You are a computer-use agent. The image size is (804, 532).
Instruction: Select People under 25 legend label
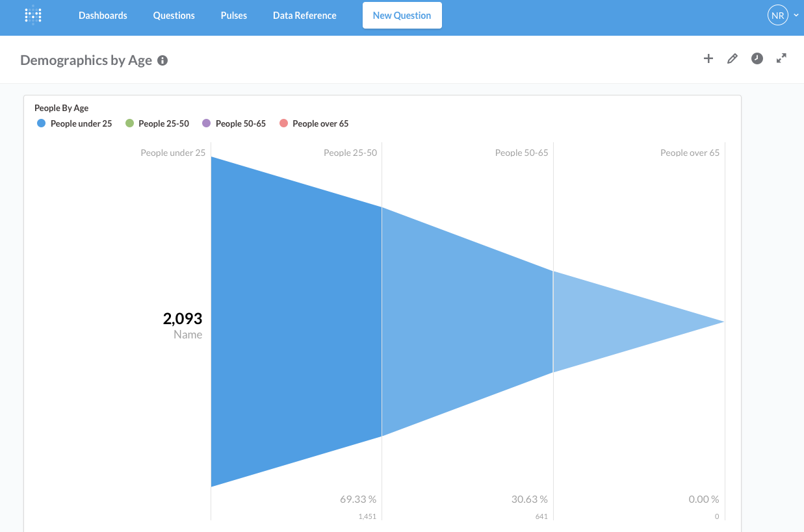click(x=81, y=123)
